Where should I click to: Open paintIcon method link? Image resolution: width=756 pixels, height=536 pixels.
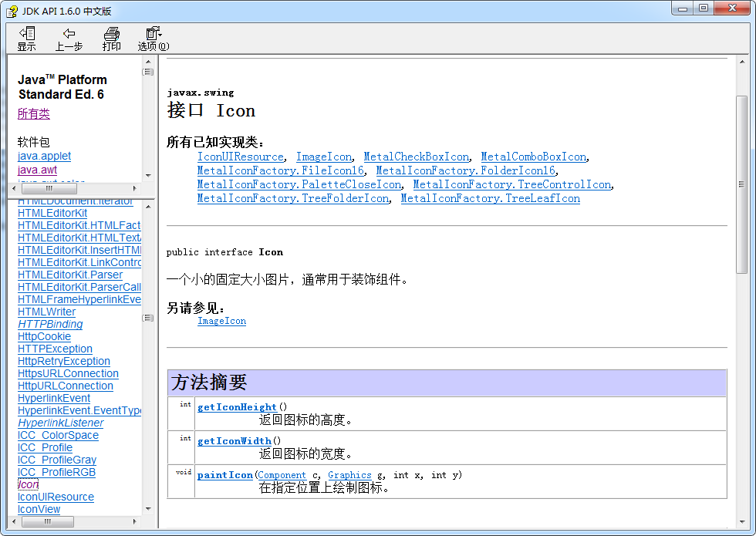(x=225, y=475)
